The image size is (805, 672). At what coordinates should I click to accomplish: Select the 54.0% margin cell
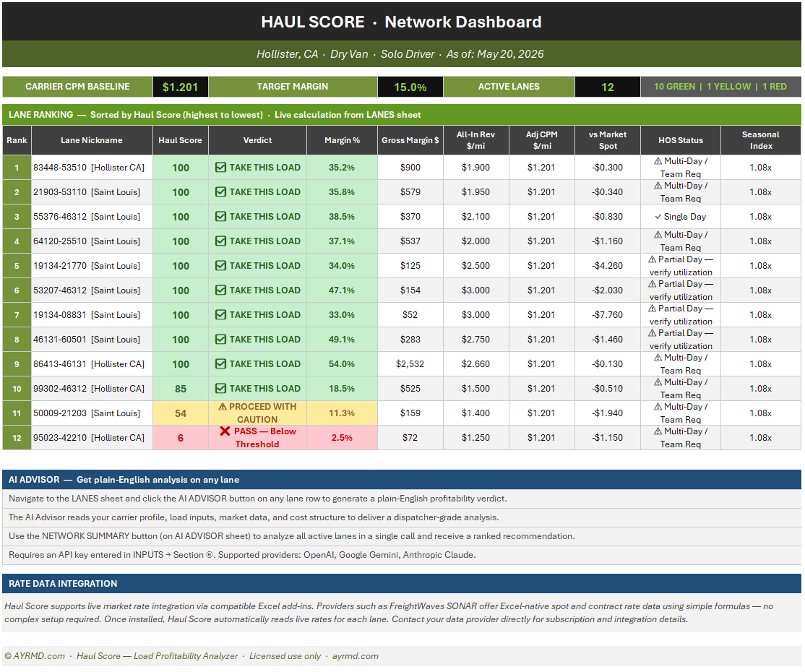pos(342,364)
